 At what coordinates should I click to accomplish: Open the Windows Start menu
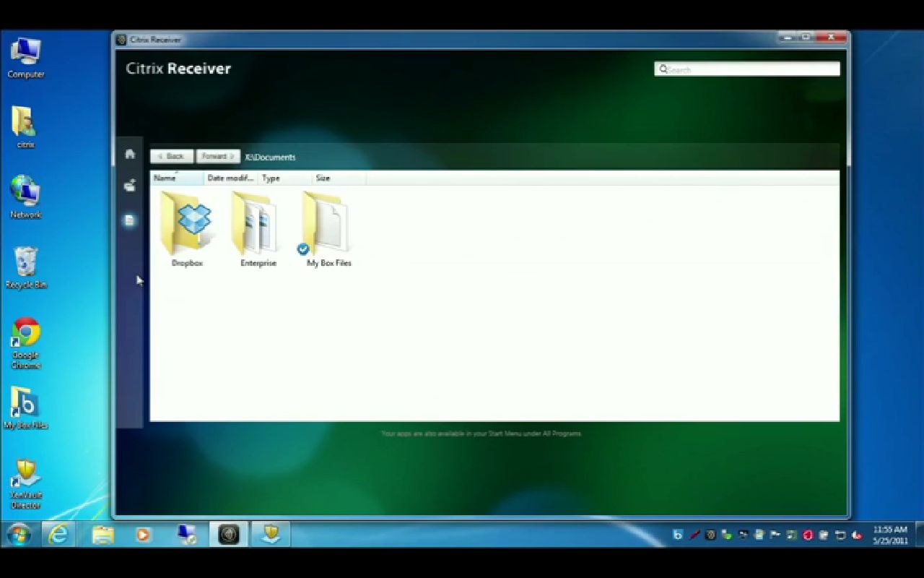pyautogui.click(x=19, y=535)
